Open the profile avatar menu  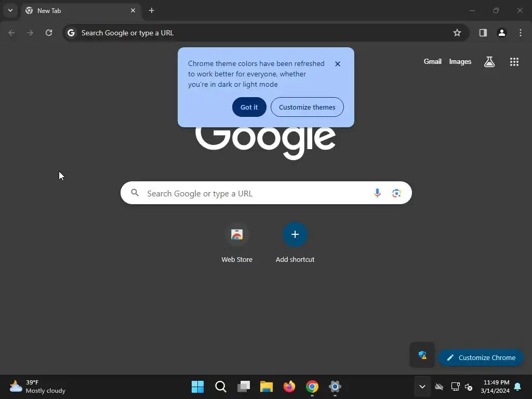click(502, 33)
